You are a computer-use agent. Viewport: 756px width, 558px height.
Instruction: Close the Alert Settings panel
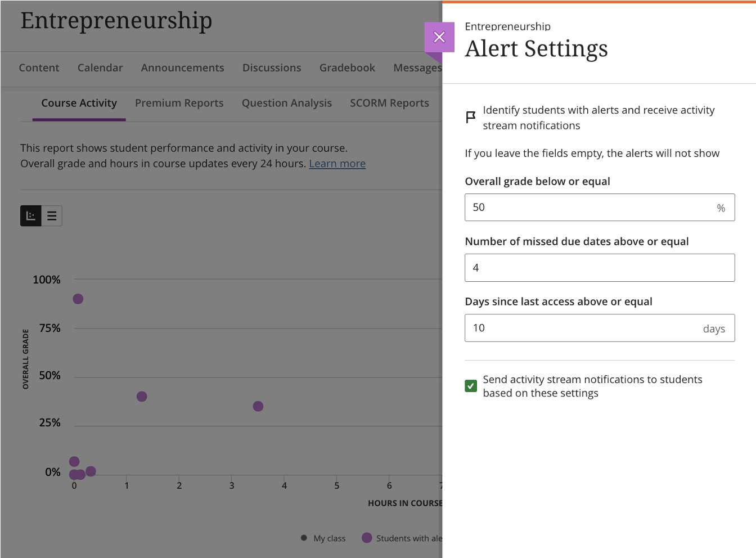point(439,37)
